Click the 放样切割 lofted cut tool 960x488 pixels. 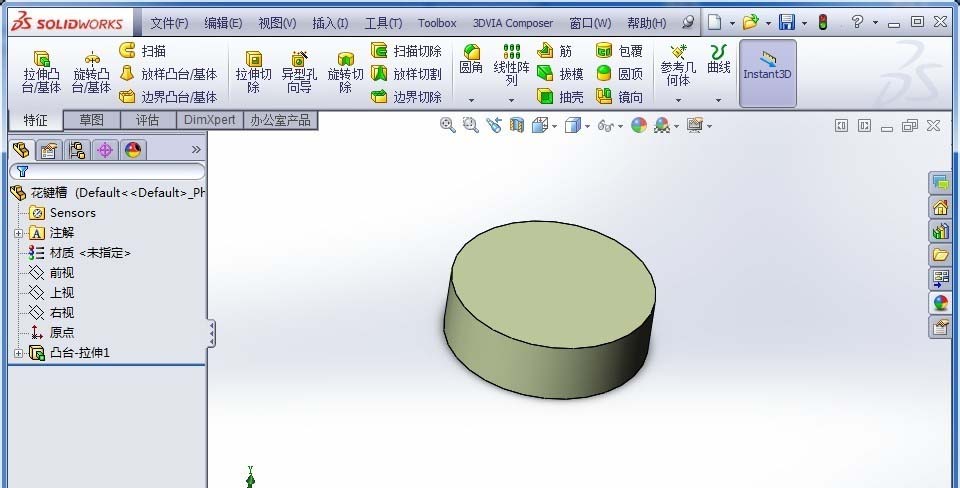407,74
